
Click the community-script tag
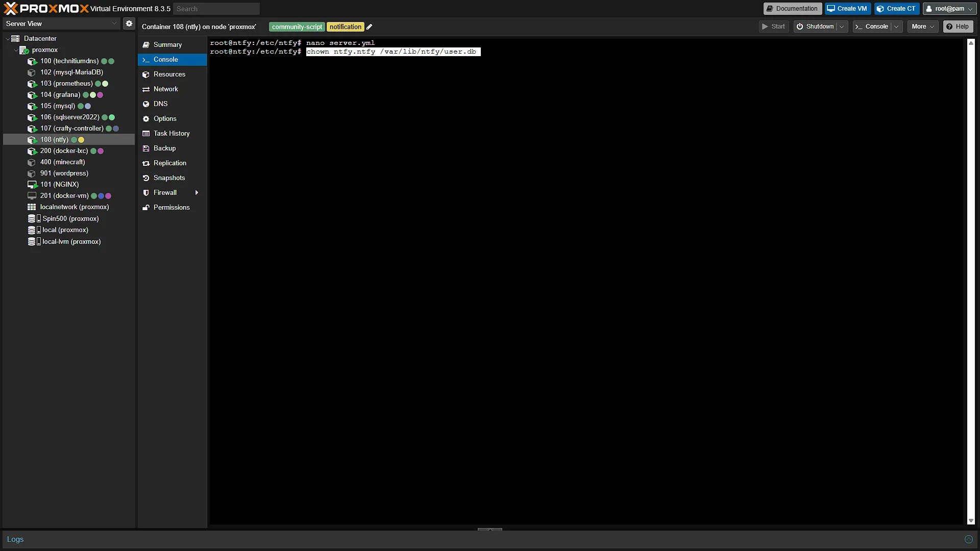(x=297, y=27)
